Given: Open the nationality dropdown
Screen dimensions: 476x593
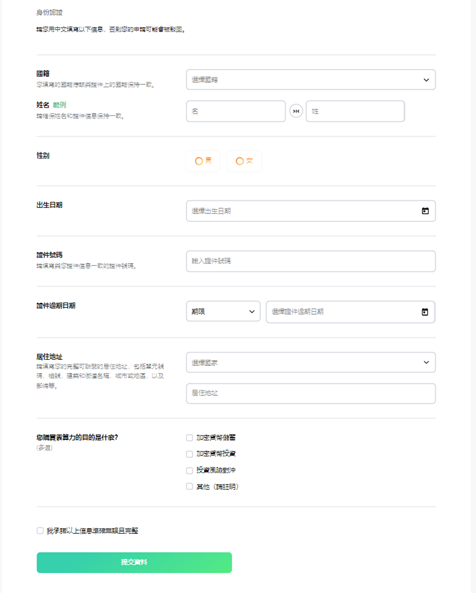Looking at the screenshot, I should coord(311,80).
